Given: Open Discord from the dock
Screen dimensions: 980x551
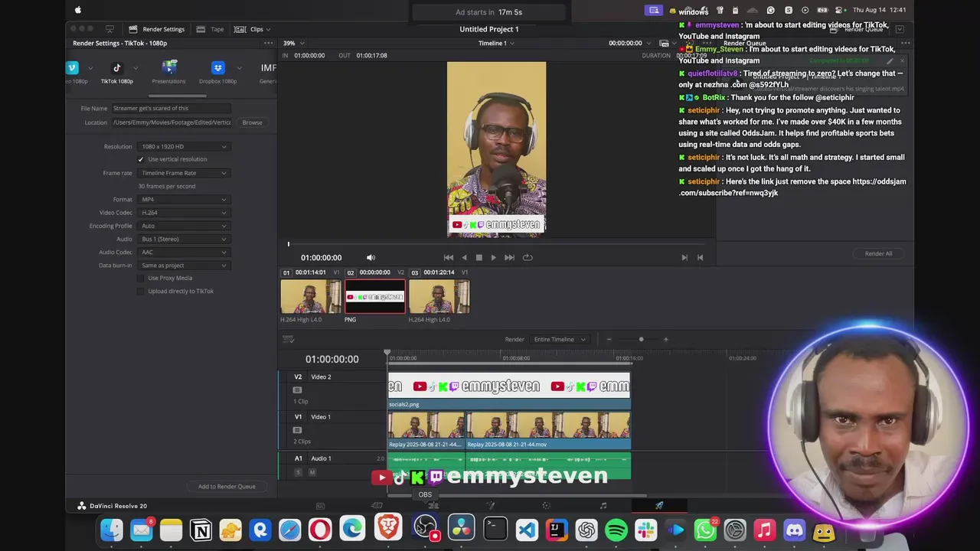Looking at the screenshot, I should (x=795, y=530).
